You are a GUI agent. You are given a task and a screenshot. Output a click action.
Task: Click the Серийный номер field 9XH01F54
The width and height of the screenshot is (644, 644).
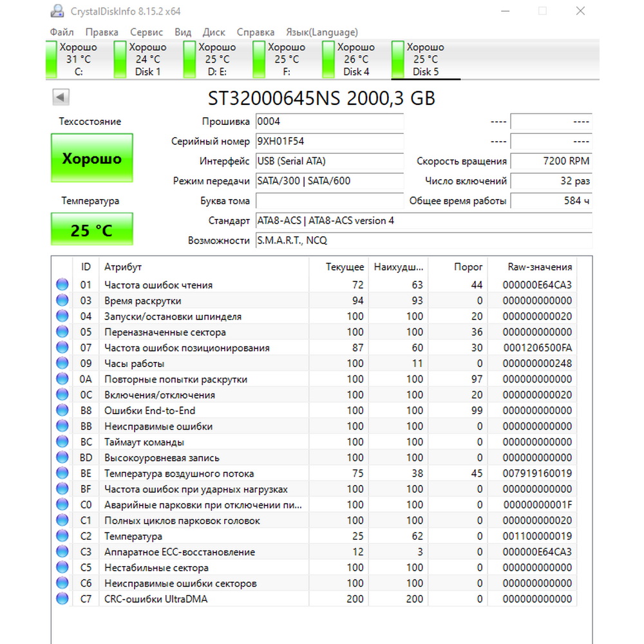click(329, 141)
